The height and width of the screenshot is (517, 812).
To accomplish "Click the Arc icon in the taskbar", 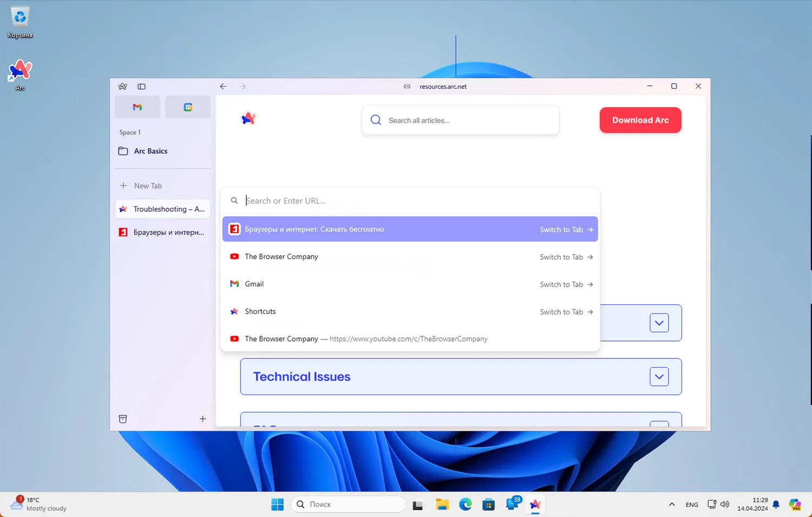I will (535, 505).
